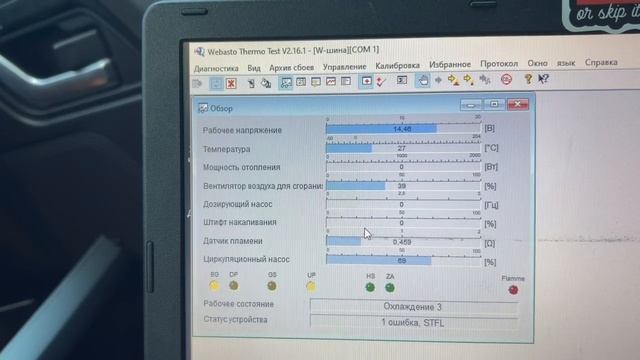The image size is (640, 360).
Task: Click the grey arrow icon beside hand icon
Action: (x=438, y=80)
